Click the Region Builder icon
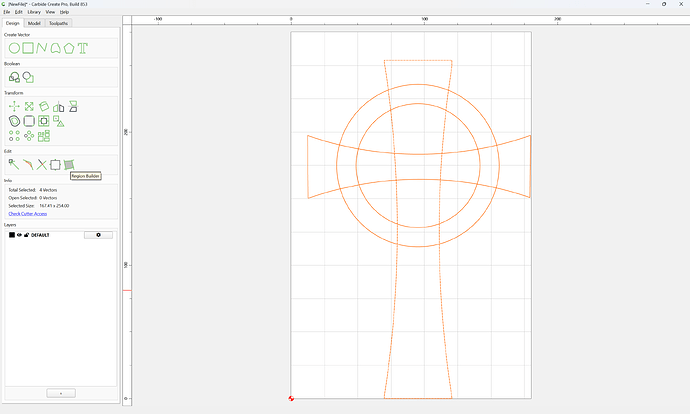The image size is (690, 414). [x=69, y=165]
